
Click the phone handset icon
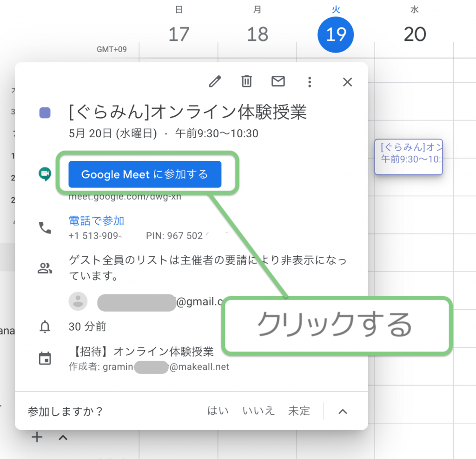45,228
